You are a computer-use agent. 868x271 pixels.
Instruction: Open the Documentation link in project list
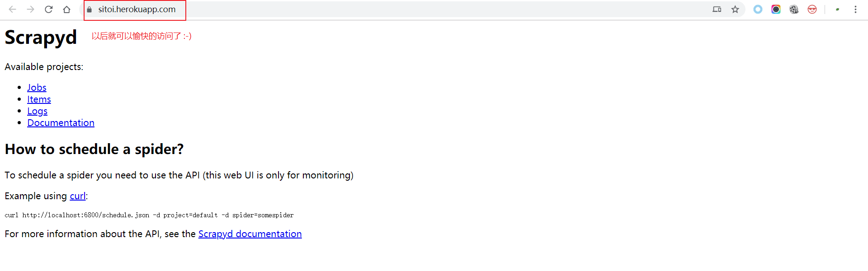coord(61,123)
